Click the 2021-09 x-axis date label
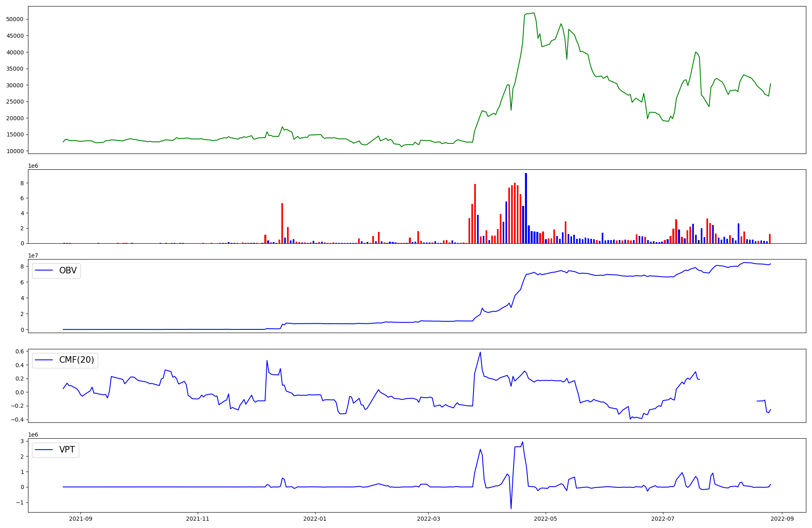This screenshot has height=528, width=812. [80, 519]
